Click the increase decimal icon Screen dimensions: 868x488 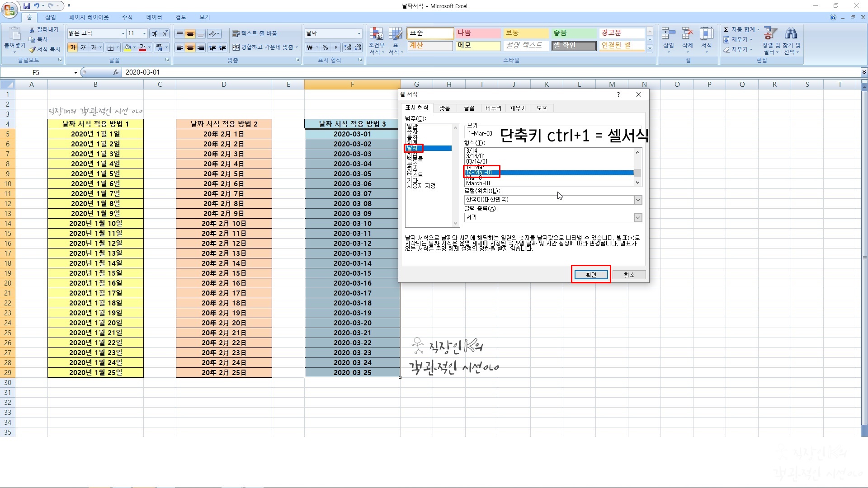coord(347,47)
